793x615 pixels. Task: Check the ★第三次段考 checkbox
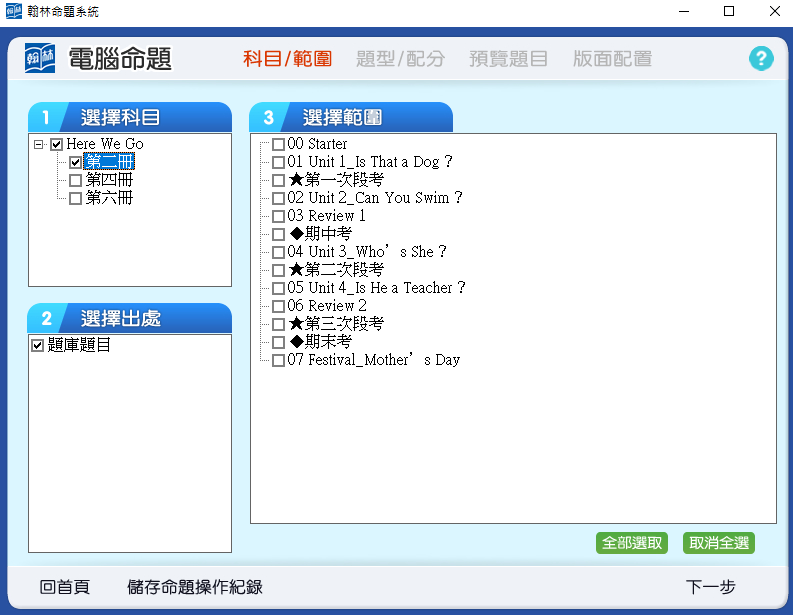(278, 324)
